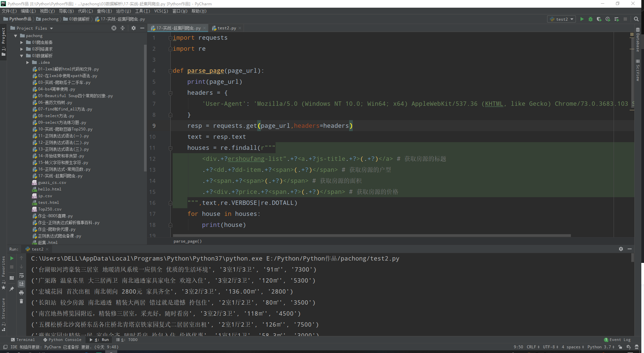Select the 17-实战-赶集网爬虫.py editor tab

[178, 28]
